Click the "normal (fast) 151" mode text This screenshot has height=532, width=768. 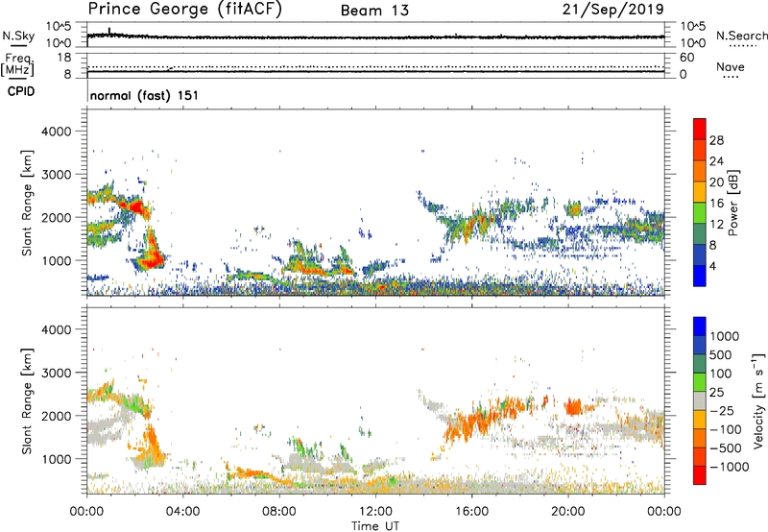click(144, 95)
